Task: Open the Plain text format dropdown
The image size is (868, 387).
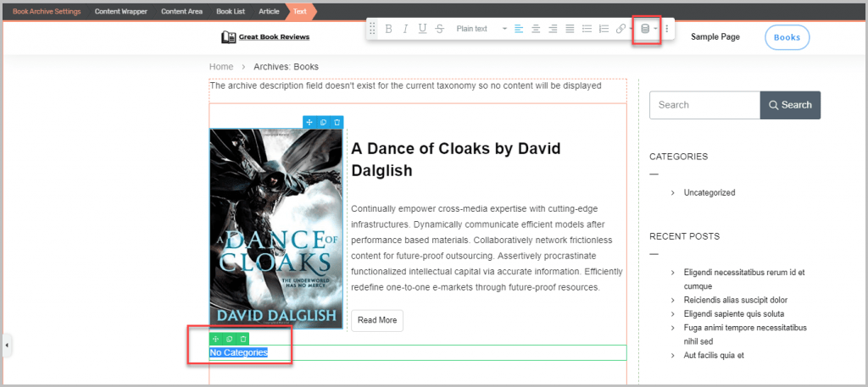Action: 480,29
